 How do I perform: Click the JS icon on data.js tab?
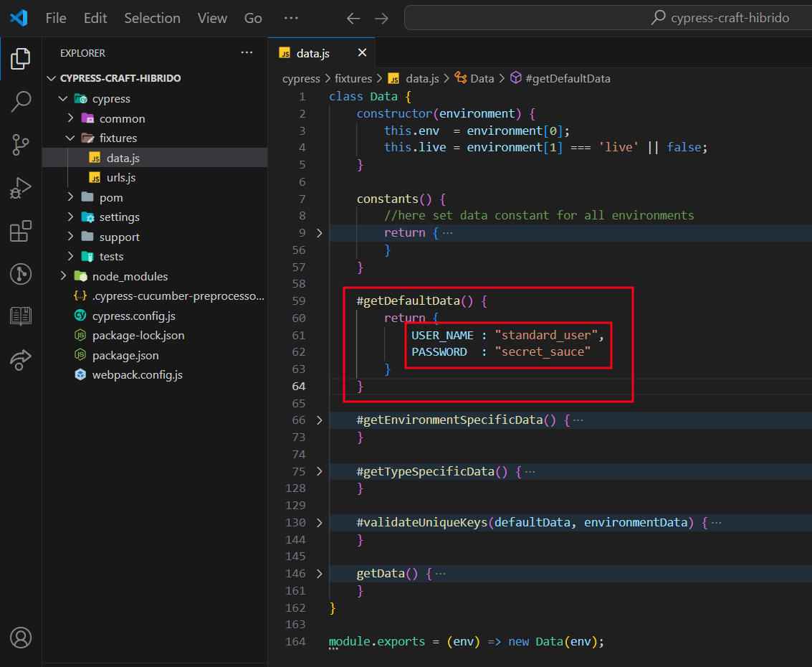(x=285, y=53)
